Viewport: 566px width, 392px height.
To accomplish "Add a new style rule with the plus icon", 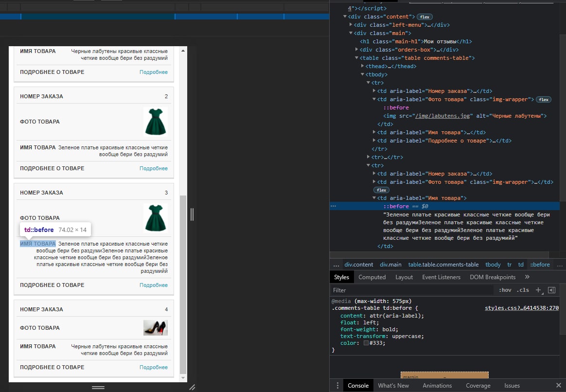I will pyautogui.click(x=539, y=290).
